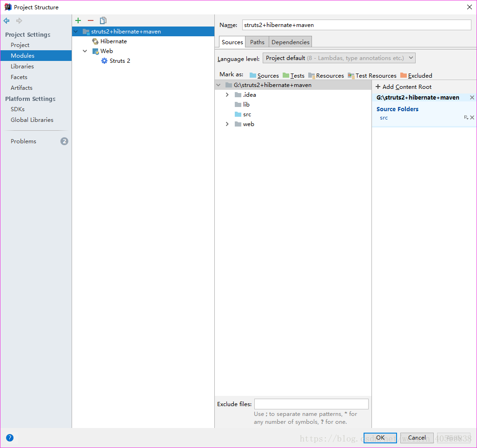Open the help question mark icon

pyautogui.click(x=10, y=438)
